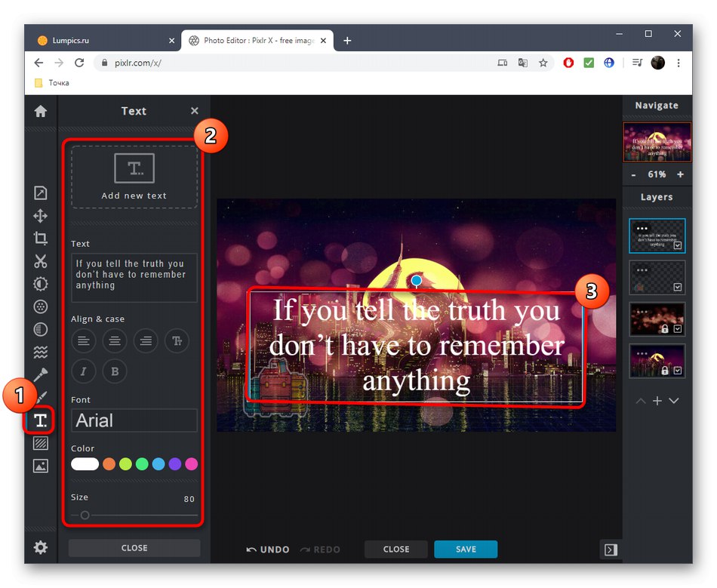
Task: Align text center
Action: tap(114, 340)
